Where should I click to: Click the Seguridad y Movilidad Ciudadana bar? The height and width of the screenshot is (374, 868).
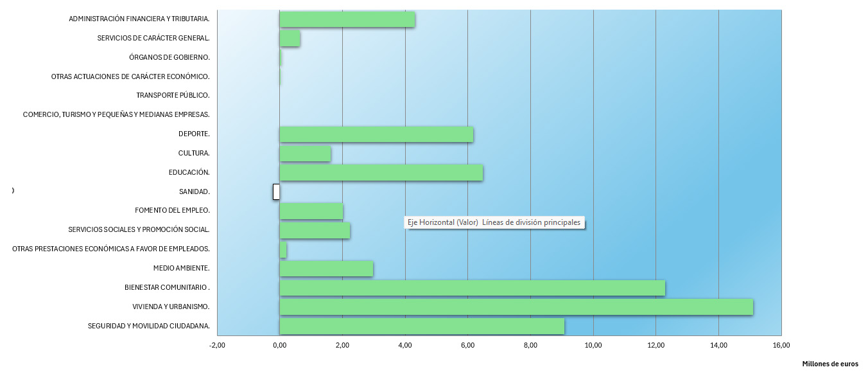[422, 326]
